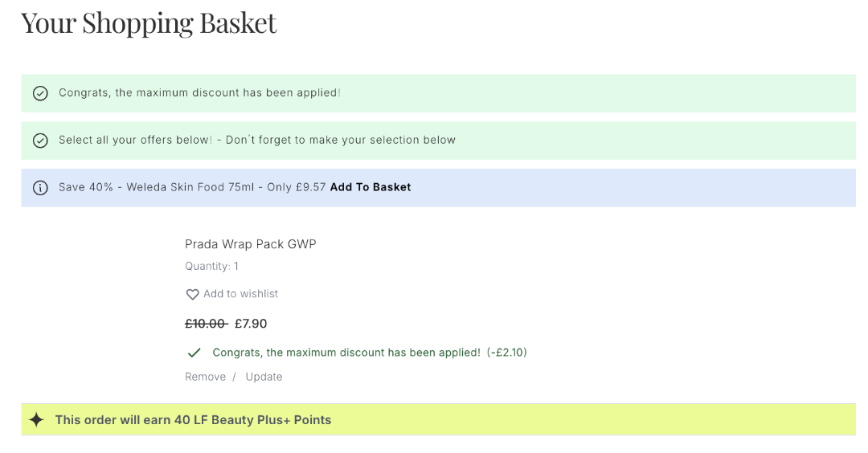Click the green checkmark beside the product discount
868x453 pixels.
[194, 353]
